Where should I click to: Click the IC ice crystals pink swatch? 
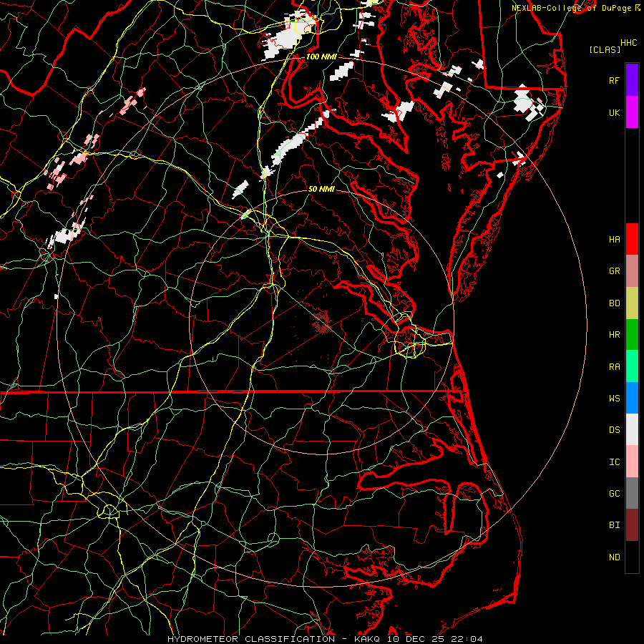(632, 462)
